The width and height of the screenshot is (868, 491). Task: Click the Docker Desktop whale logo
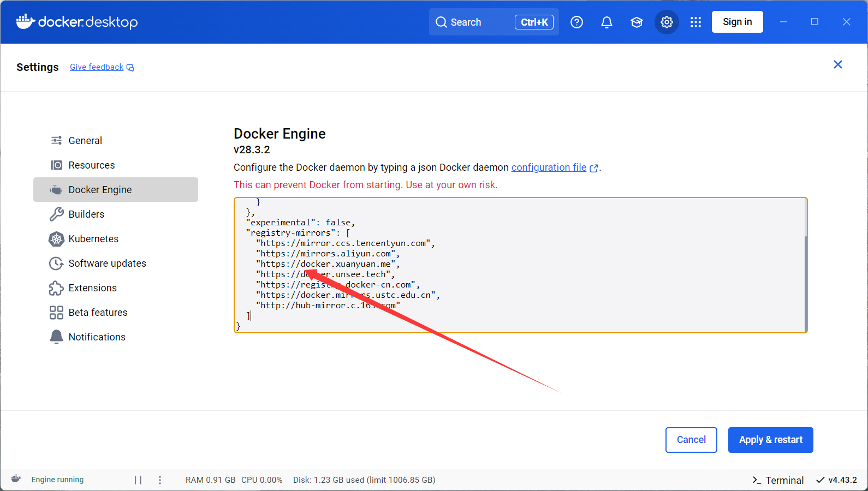[26, 22]
